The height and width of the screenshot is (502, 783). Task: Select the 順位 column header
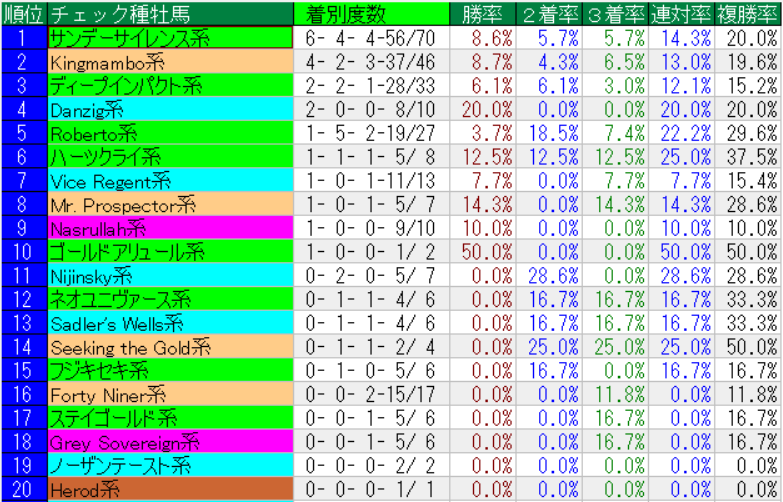coord(23,14)
